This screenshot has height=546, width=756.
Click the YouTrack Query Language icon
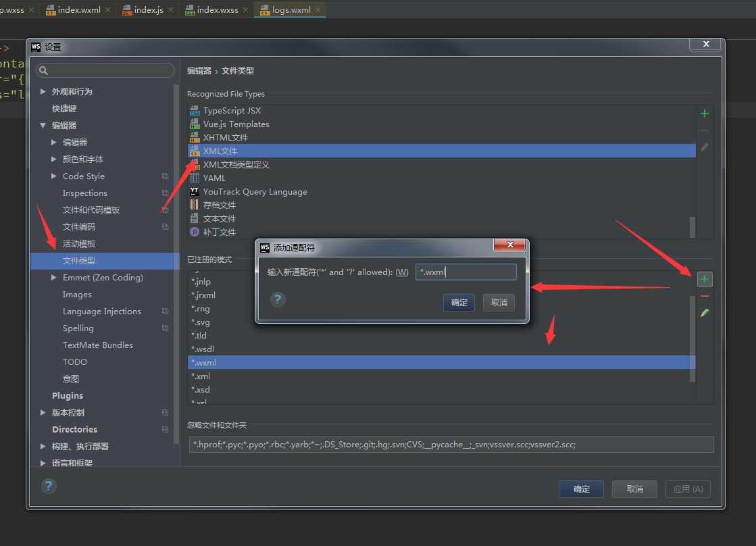tap(195, 191)
